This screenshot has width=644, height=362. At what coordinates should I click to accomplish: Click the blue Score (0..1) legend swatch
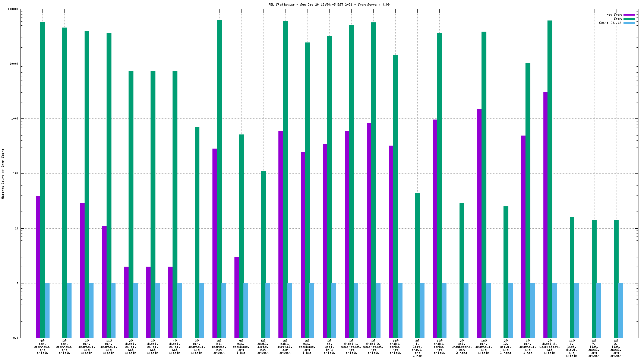(629, 23)
